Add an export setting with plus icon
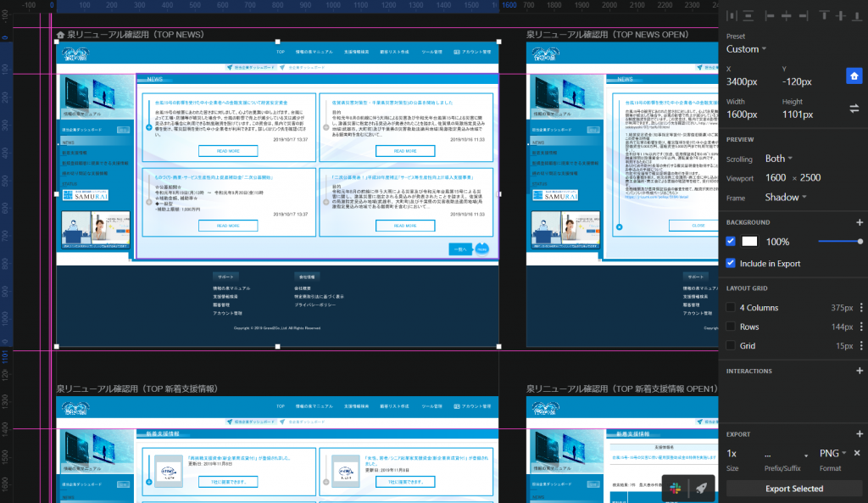 pos(860,434)
